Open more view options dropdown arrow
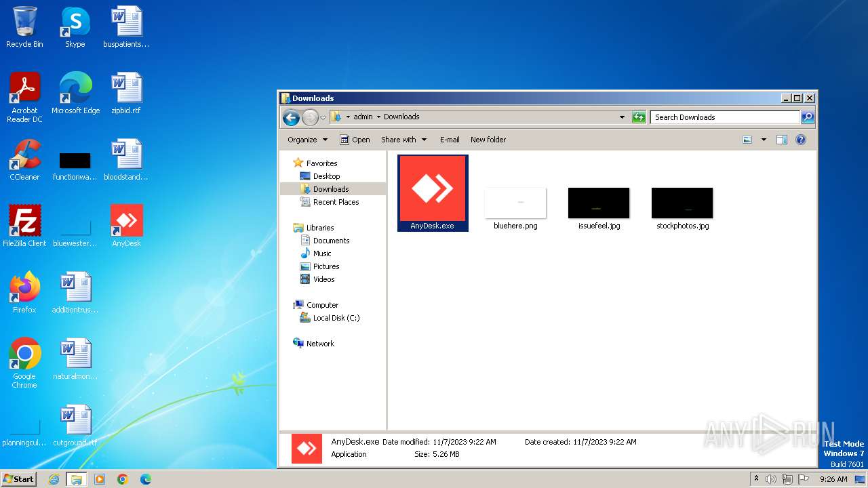The height and width of the screenshot is (488, 868). coord(764,140)
